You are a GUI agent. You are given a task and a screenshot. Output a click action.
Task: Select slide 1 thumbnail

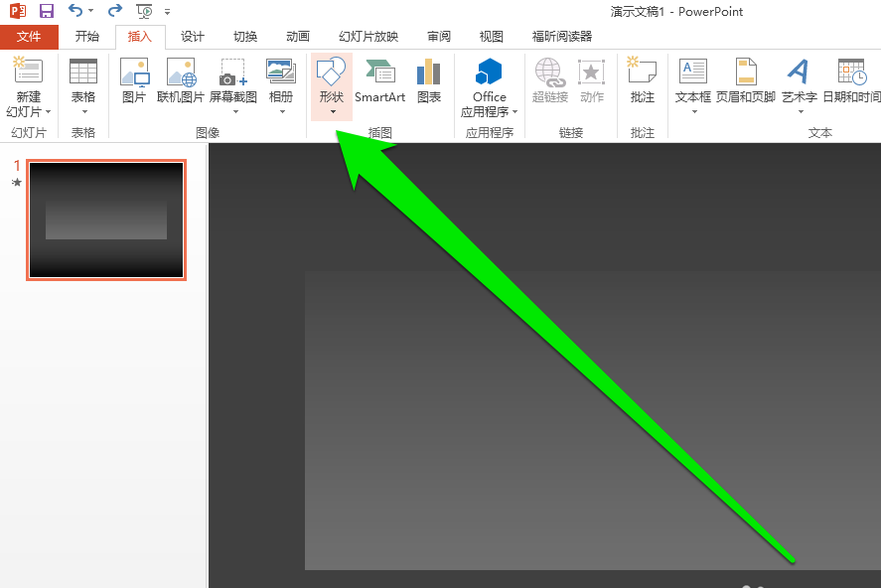click(106, 220)
